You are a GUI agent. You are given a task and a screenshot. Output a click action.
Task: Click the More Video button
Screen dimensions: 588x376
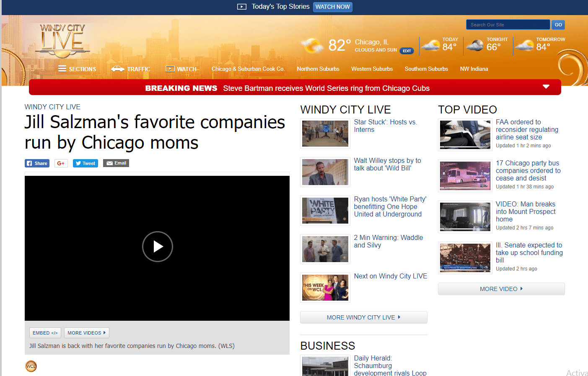tap(501, 289)
